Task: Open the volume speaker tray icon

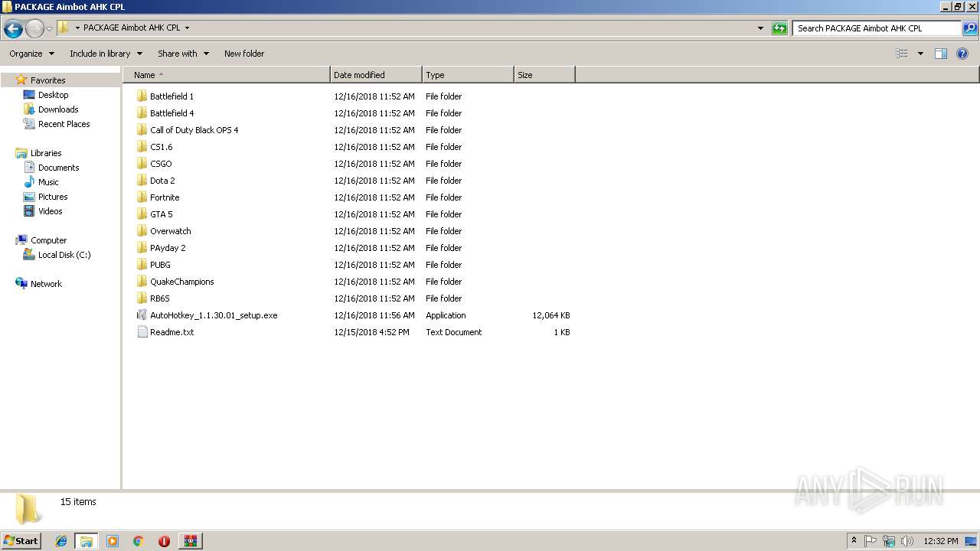Action: 907,541
